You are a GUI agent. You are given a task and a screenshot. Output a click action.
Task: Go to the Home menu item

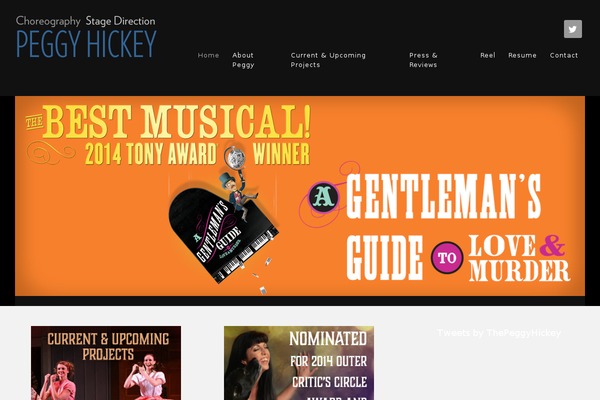coord(208,55)
